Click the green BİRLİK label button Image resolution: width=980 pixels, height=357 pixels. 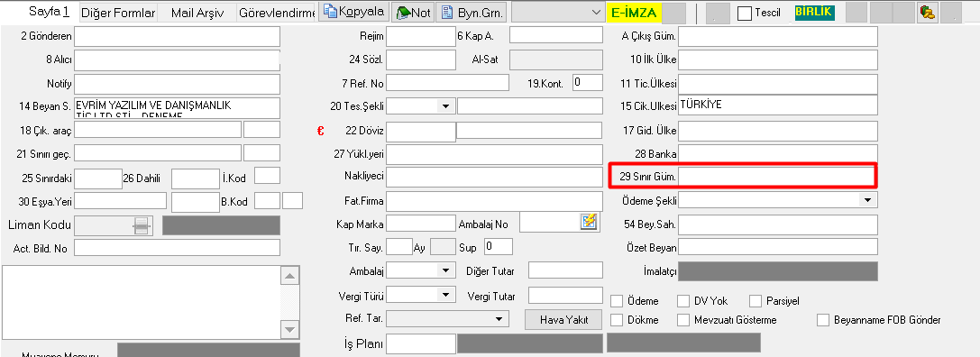(814, 11)
